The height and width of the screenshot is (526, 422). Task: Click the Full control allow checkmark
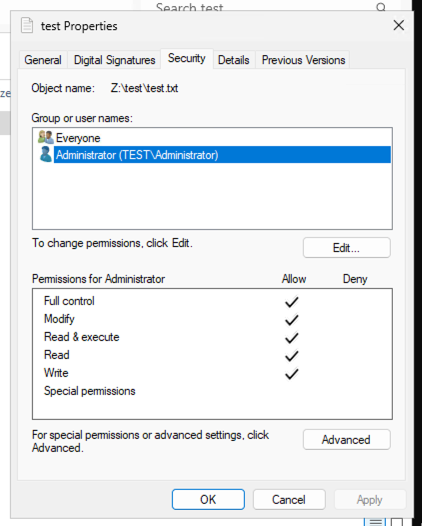click(x=292, y=301)
